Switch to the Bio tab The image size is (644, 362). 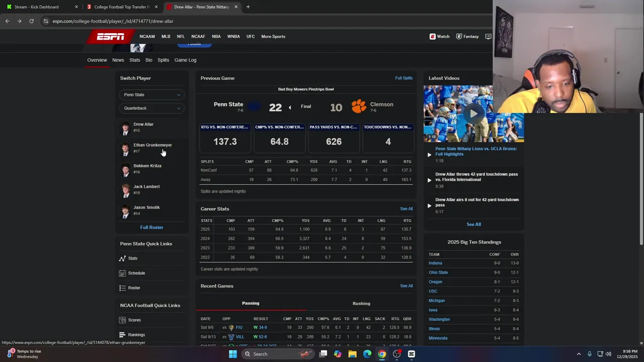click(x=149, y=60)
